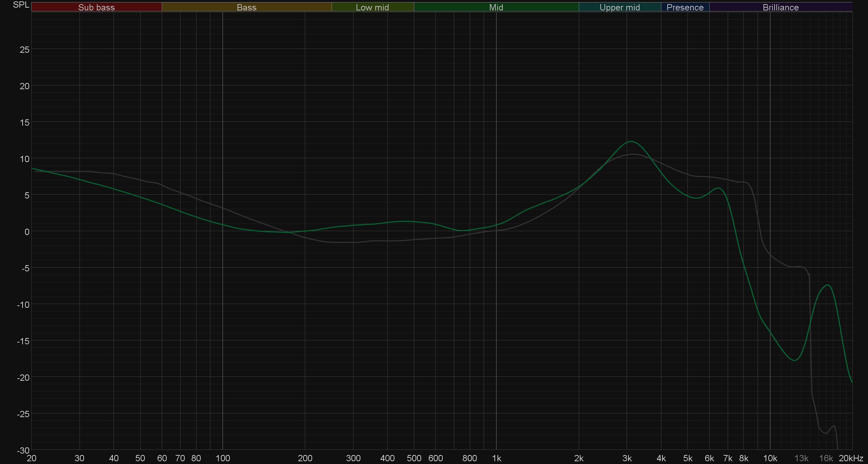Click the Upper mid band label
This screenshot has width=868, height=464.
tap(619, 7)
